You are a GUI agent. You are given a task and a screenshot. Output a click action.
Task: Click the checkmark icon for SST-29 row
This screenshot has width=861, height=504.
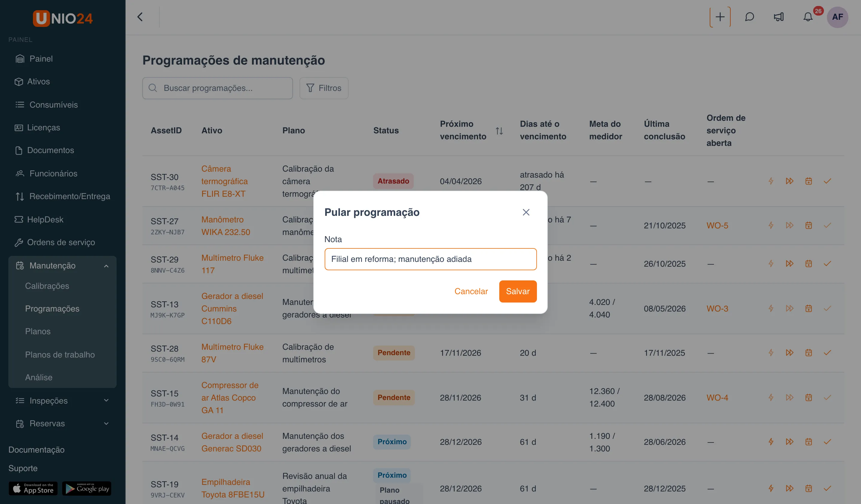pos(827,263)
